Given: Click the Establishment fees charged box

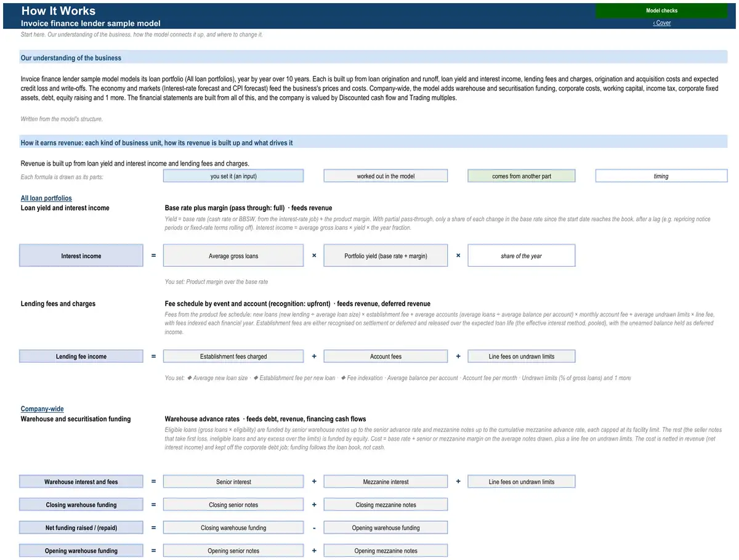Looking at the screenshot, I should point(233,356).
